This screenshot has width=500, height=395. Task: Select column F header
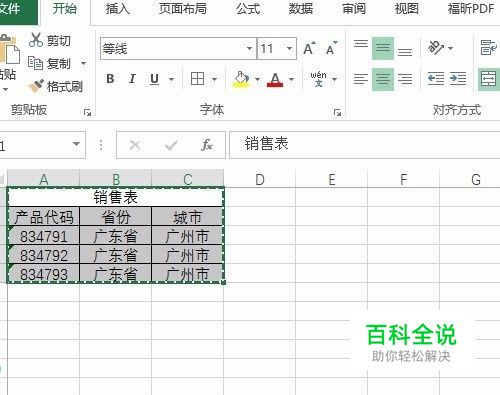(x=404, y=179)
